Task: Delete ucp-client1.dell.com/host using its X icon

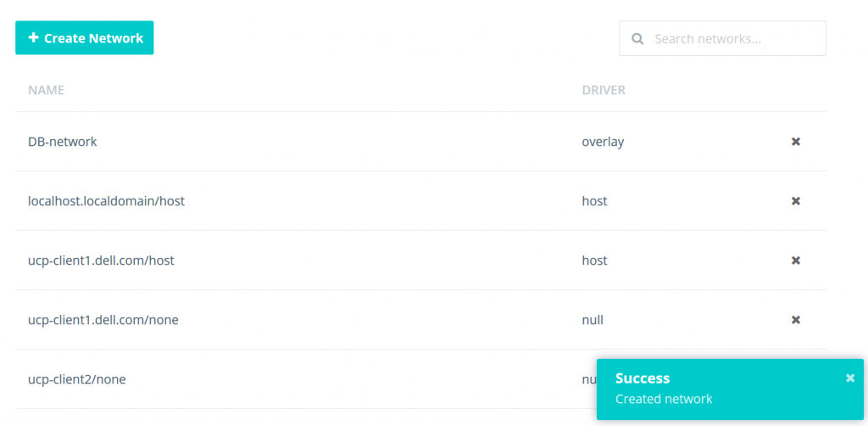Action: point(796,261)
